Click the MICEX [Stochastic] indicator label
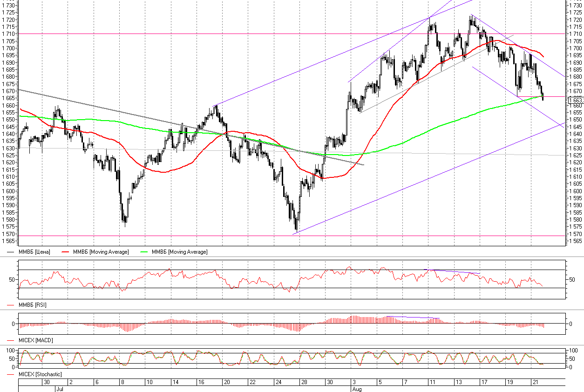Viewport: 584px width, 392px height. pyautogui.click(x=40, y=374)
